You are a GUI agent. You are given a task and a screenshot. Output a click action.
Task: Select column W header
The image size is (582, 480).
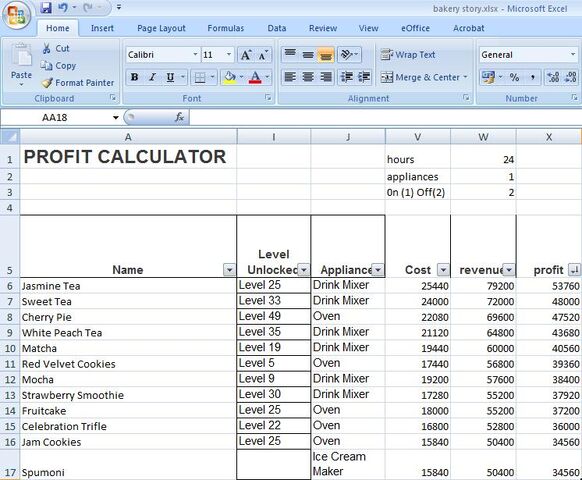click(483, 137)
